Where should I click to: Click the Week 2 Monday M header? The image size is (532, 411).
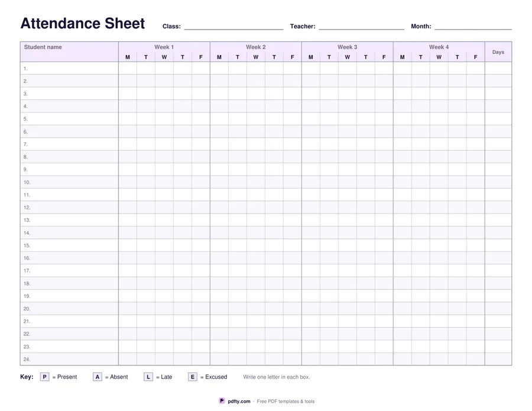click(219, 57)
